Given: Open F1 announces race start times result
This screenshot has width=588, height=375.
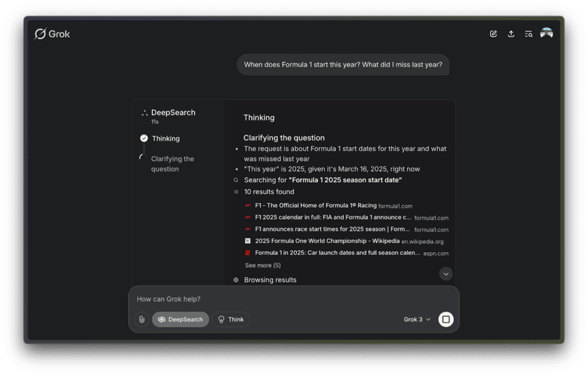Looking at the screenshot, I should click(347, 229).
